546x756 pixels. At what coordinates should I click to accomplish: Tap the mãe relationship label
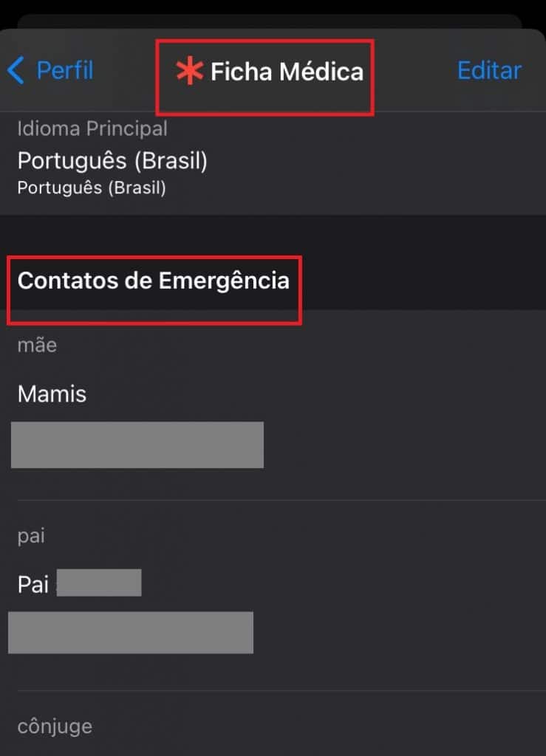click(37, 346)
